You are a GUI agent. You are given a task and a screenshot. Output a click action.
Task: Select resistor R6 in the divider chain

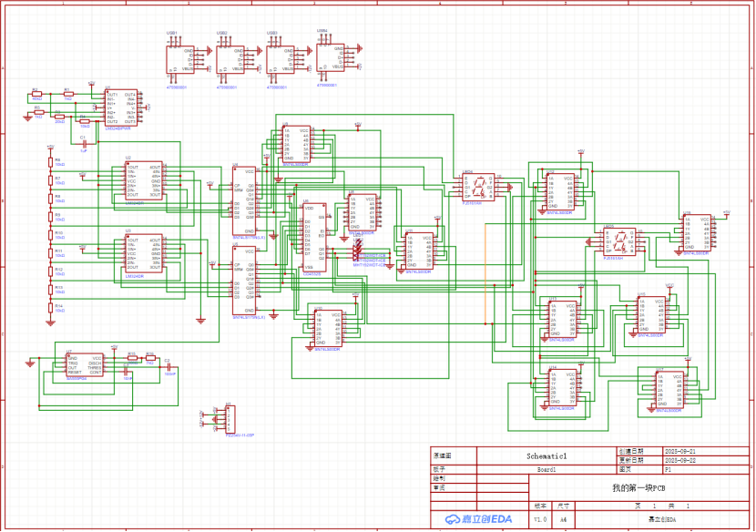[50, 161]
